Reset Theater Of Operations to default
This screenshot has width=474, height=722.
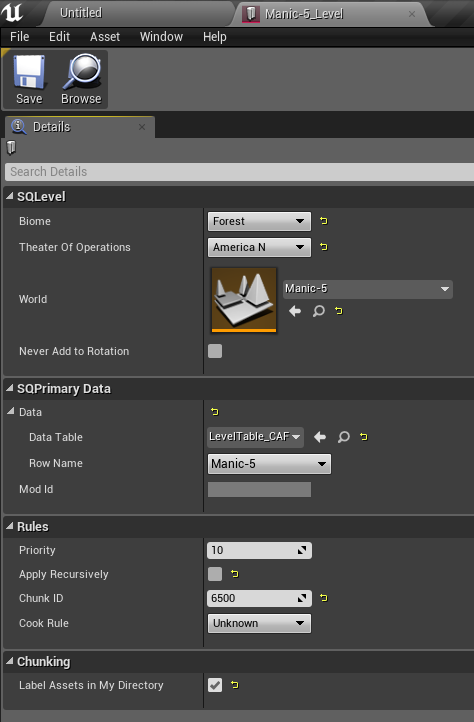click(324, 247)
